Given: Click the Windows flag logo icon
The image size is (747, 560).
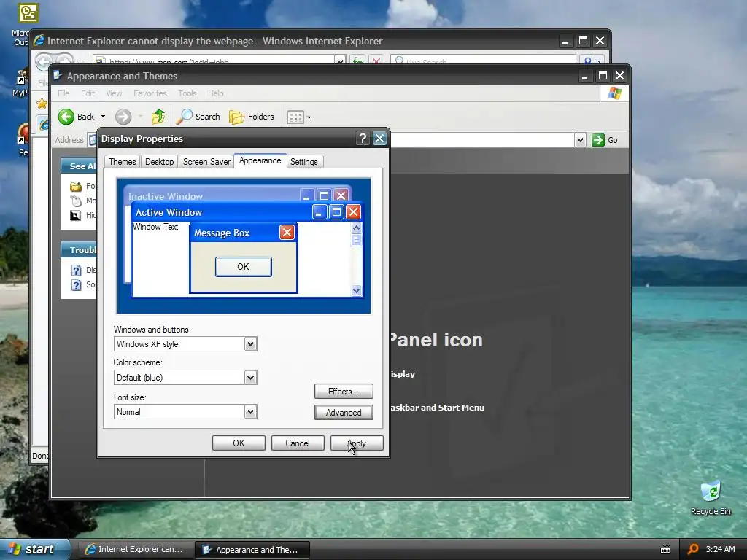Looking at the screenshot, I should click(x=614, y=93).
